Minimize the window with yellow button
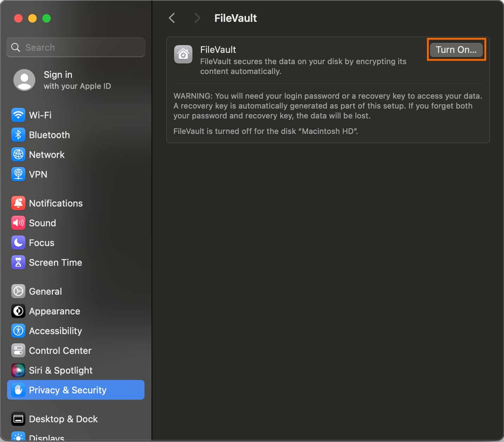Screen dimensions: 504x442 point(32,18)
